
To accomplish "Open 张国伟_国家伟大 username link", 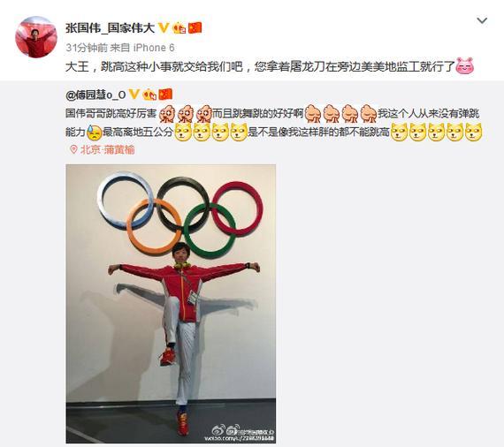I will coord(111,28).
